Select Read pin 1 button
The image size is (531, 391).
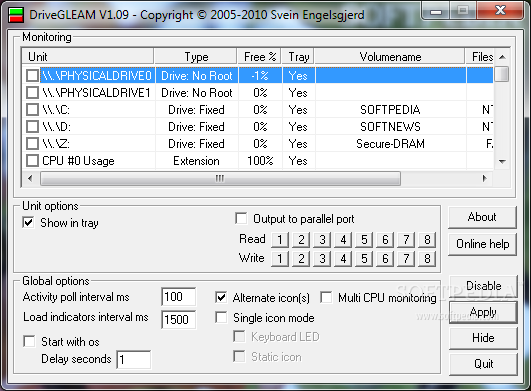point(280,239)
